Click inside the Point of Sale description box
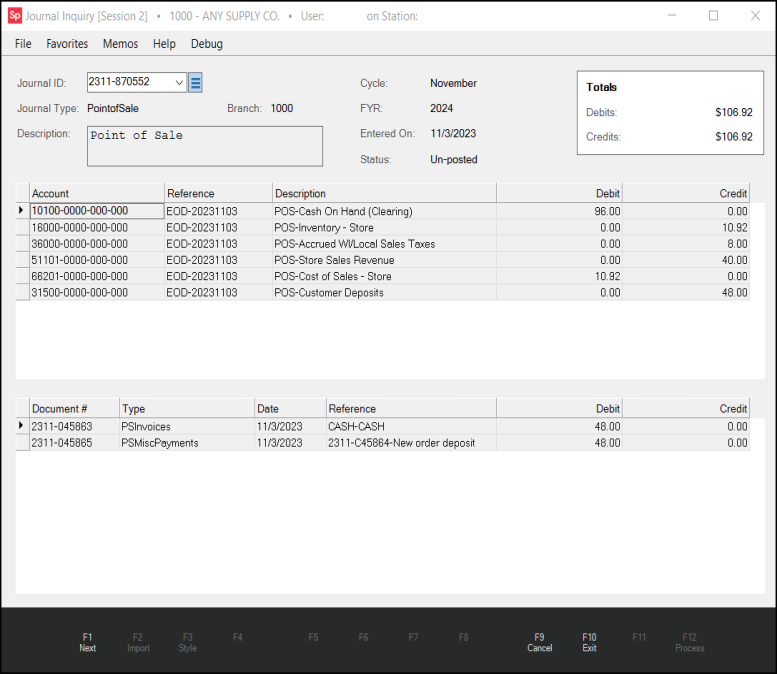The image size is (777, 674). click(205, 146)
